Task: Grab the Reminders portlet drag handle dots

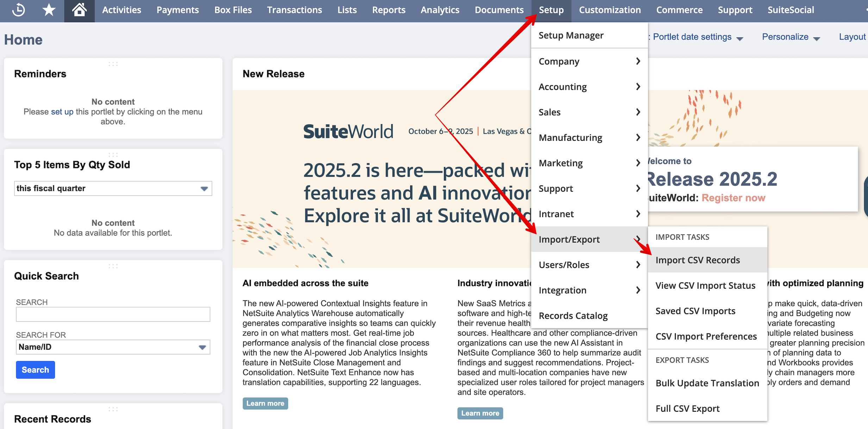Action: click(x=113, y=64)
